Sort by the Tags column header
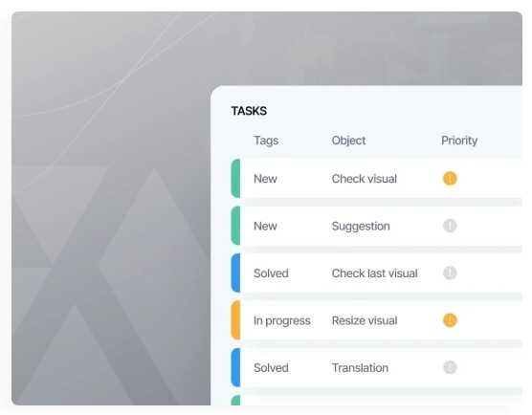The width and height of the screenshot is (532, 415). click(266, 141)
